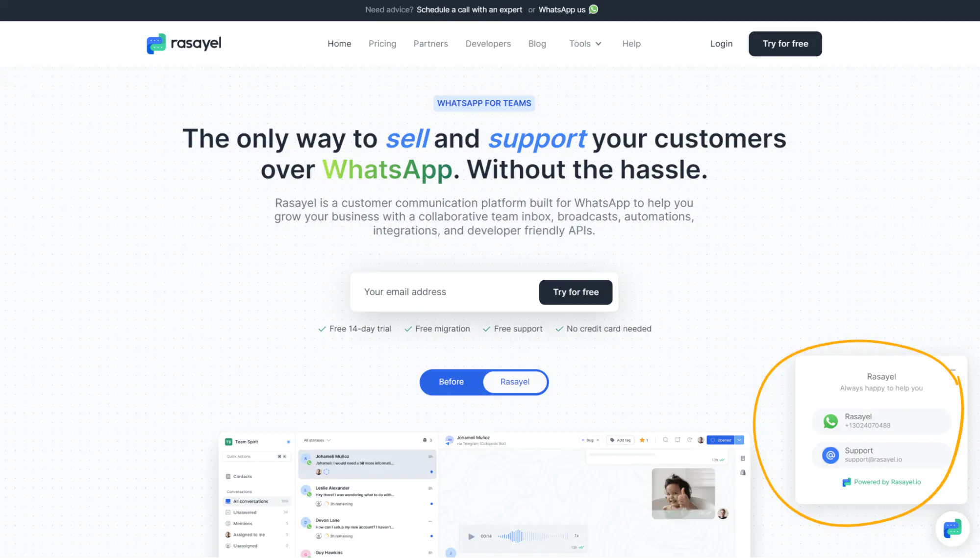Image resolution: width=980 pixels, height=558 pixels.
Task: Toggle the Before tab in comparison
Action: (452, 381)
